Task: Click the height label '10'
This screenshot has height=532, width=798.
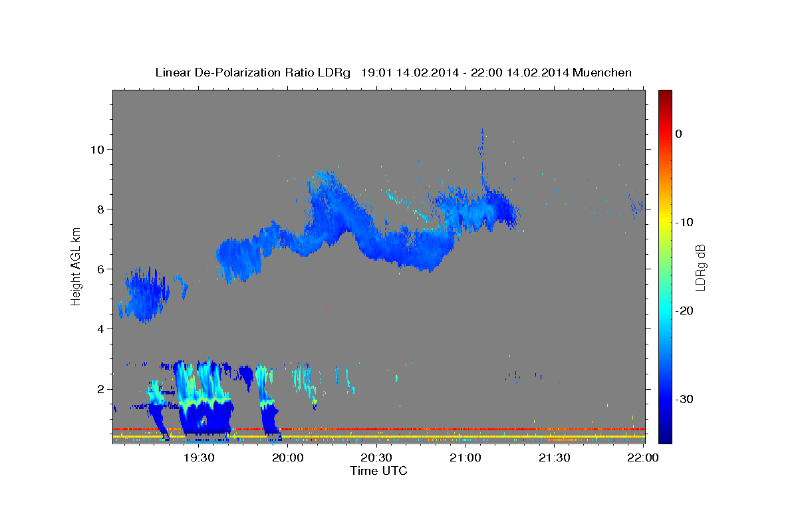Action: pyautogui.click(x=96, y=149)
